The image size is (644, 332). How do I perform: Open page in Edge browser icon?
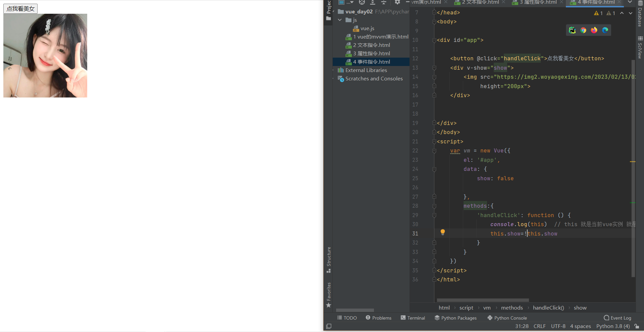click(x=605, y=30)
